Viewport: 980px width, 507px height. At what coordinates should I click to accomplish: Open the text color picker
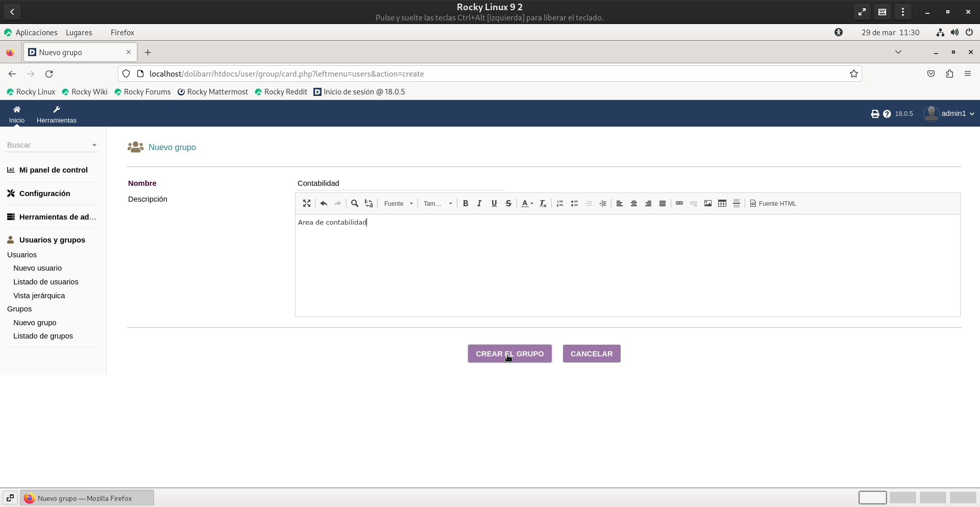click(x=527, y=203)
